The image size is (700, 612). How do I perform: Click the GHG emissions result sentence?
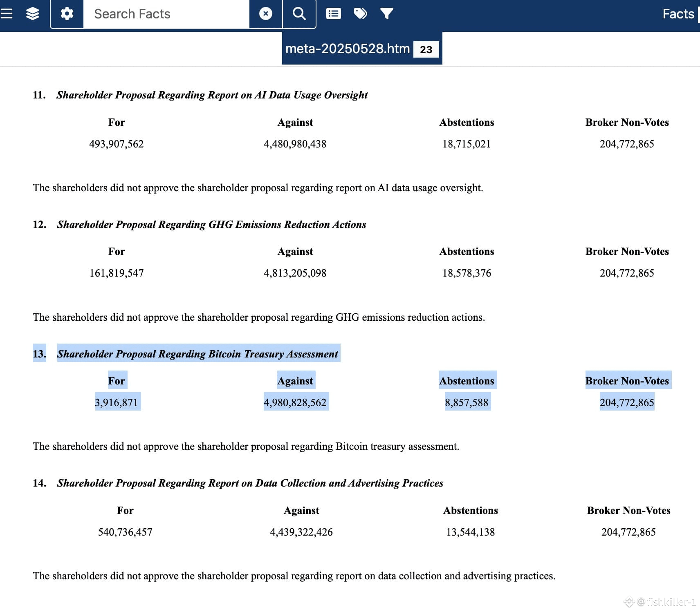259,317
